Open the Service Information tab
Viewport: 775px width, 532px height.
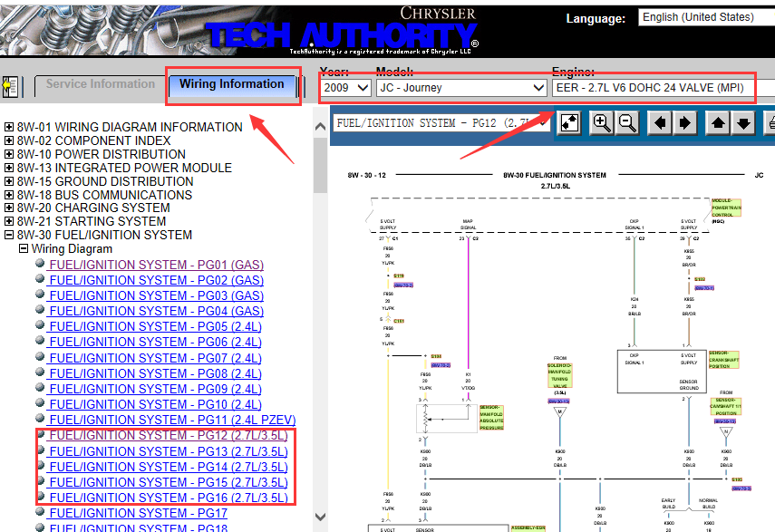coord(101,84)
